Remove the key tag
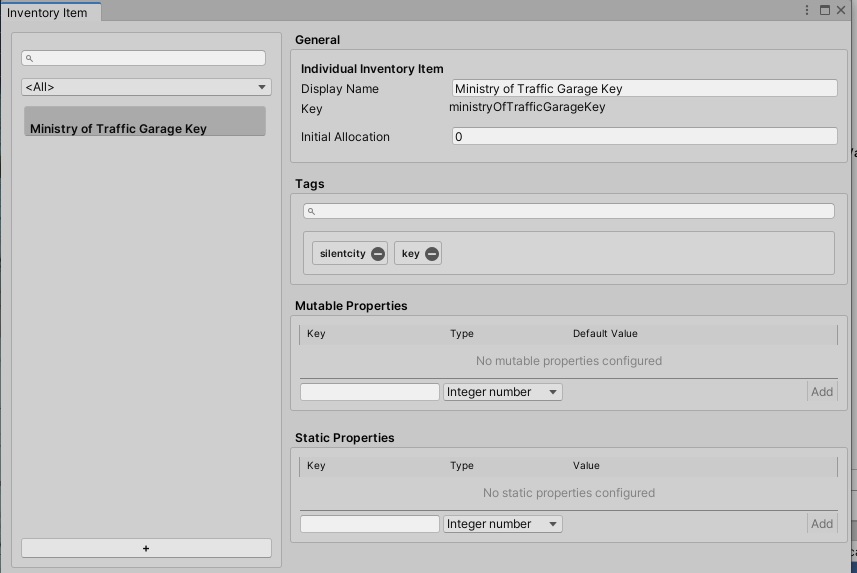The width and height of the screenshot is (857, 573). click(x=432, y=254)
